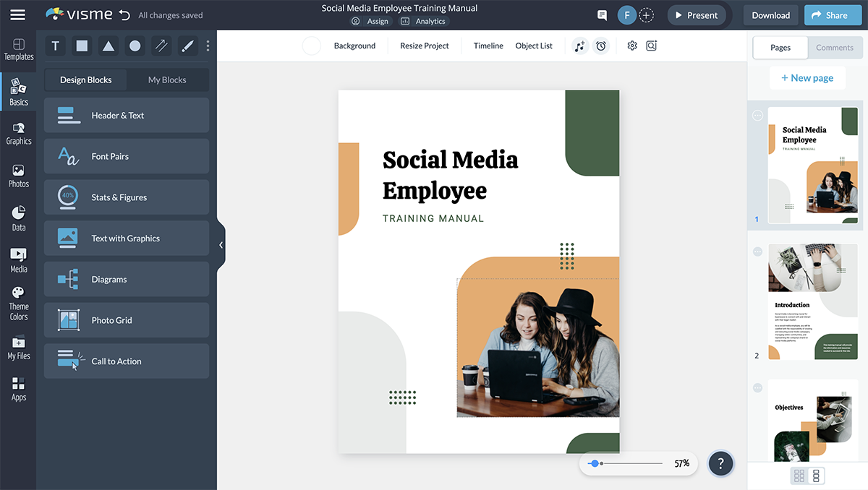Viewport: 868px width, 490px height.
Task: Expand more shape tools via the three-dot menu
Action: click(208, 46)
